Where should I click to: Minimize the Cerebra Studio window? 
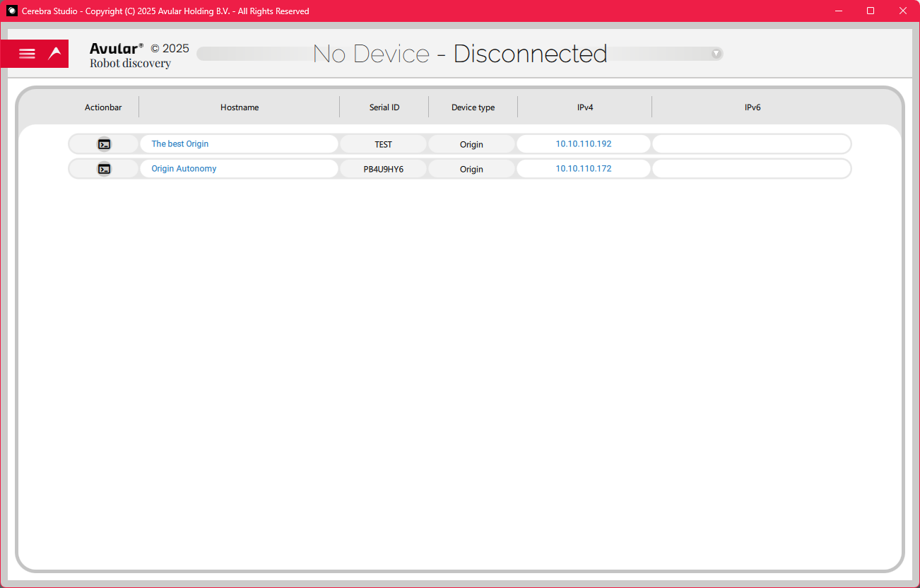pyautogui.click(x=839, y=11)
